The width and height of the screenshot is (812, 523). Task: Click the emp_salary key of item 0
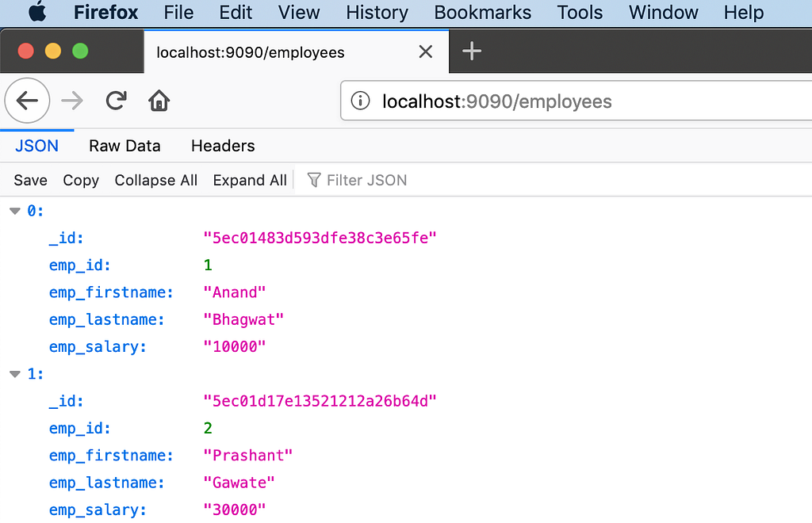[98, 346]
